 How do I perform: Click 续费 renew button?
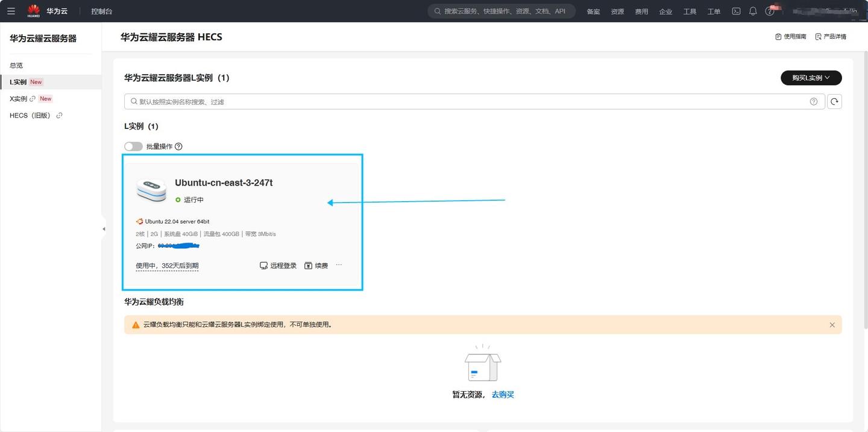(316, 266)
